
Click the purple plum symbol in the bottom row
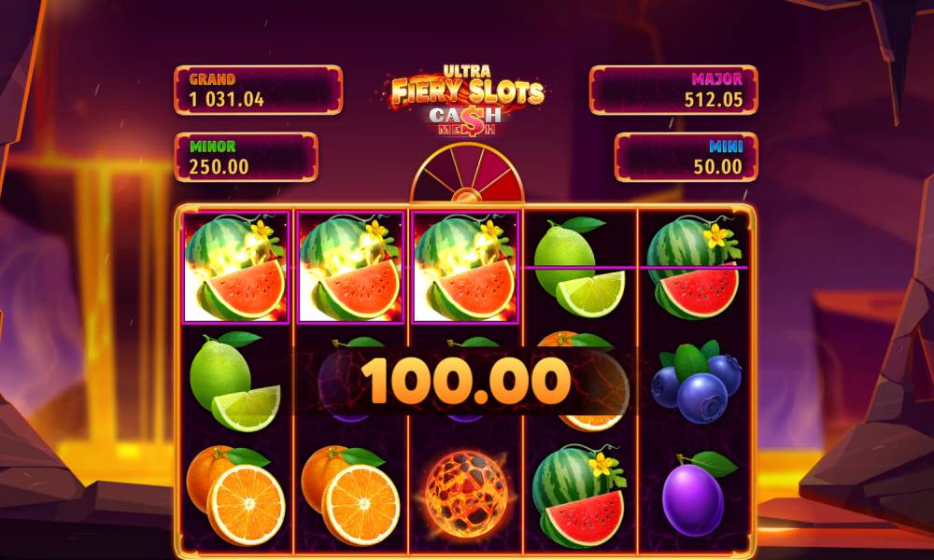(697, 494)
